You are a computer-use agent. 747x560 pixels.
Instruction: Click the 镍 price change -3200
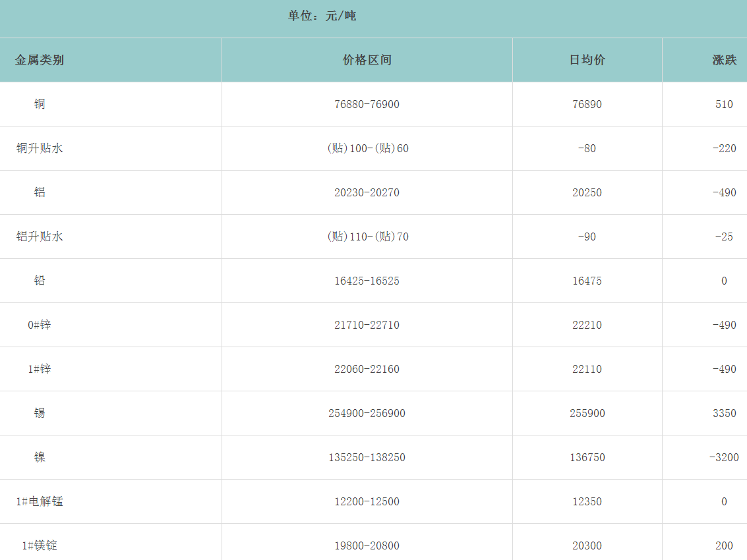724,457
